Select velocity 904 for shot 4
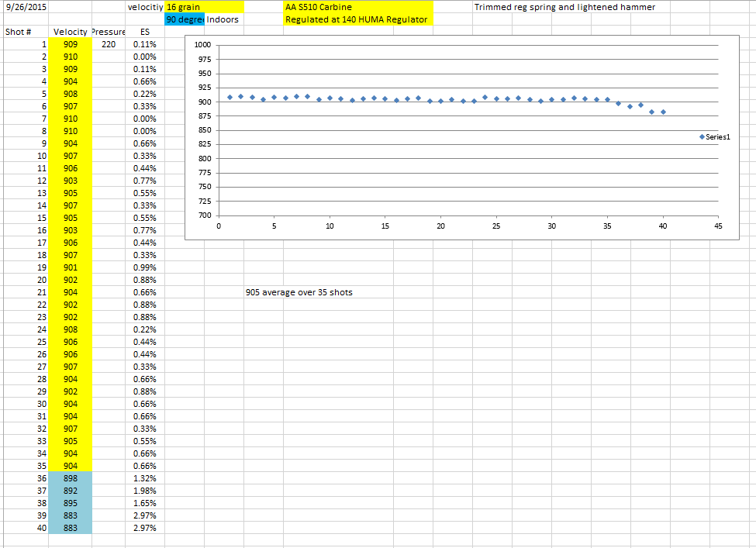The image size is (756, 548). [71, 81]
